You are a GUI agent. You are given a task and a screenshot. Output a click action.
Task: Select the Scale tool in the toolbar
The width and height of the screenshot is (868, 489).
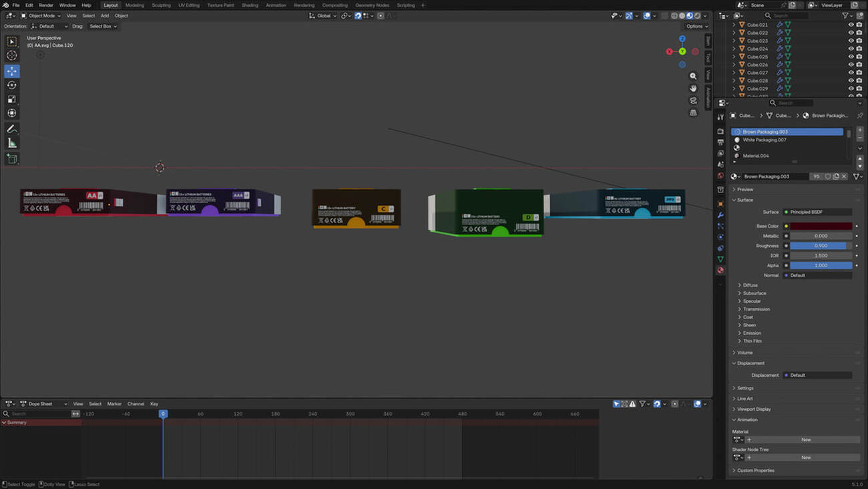pos(12,99)
